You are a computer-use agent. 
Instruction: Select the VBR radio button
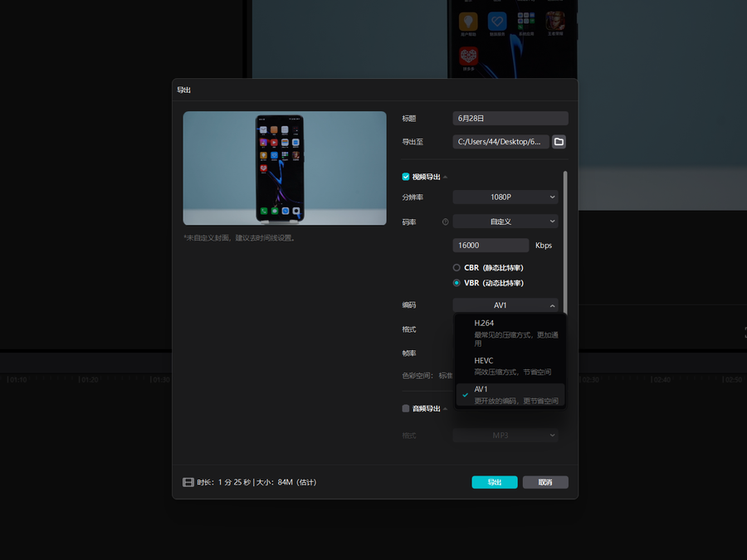(x=456, y=283)
